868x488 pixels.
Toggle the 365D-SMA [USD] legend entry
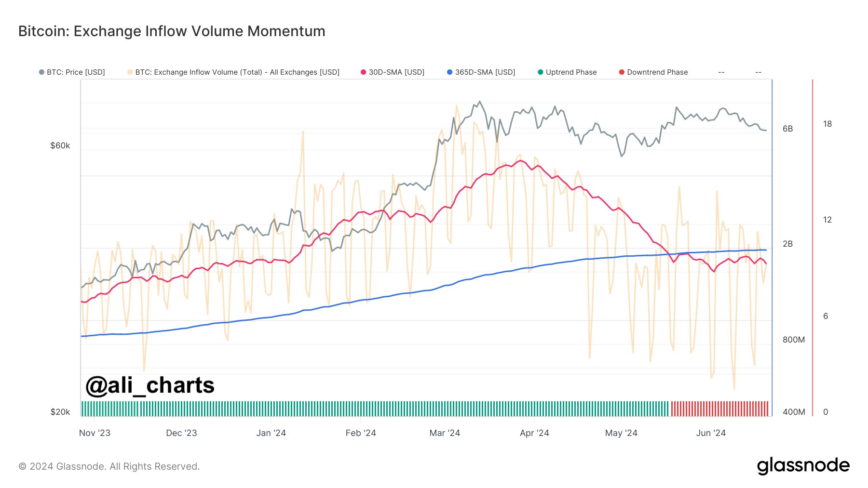pos(481,72)
